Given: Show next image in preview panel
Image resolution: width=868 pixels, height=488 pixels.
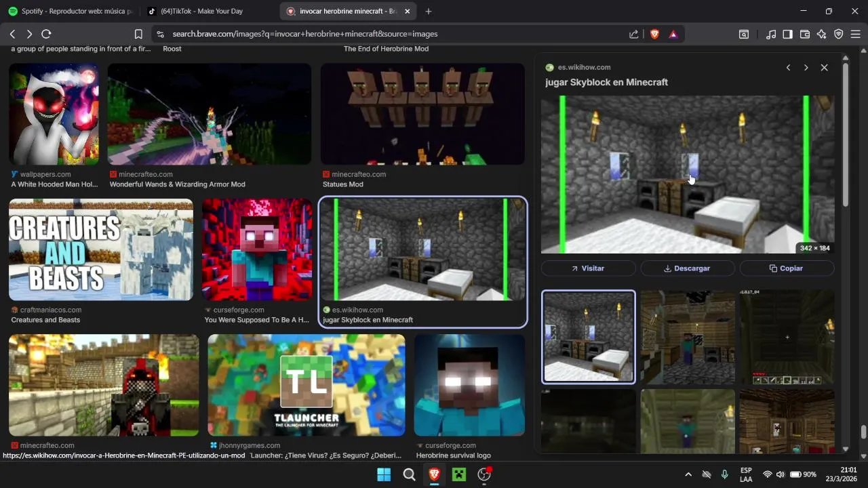Looking at the screenshot, I should pos(806,68).
